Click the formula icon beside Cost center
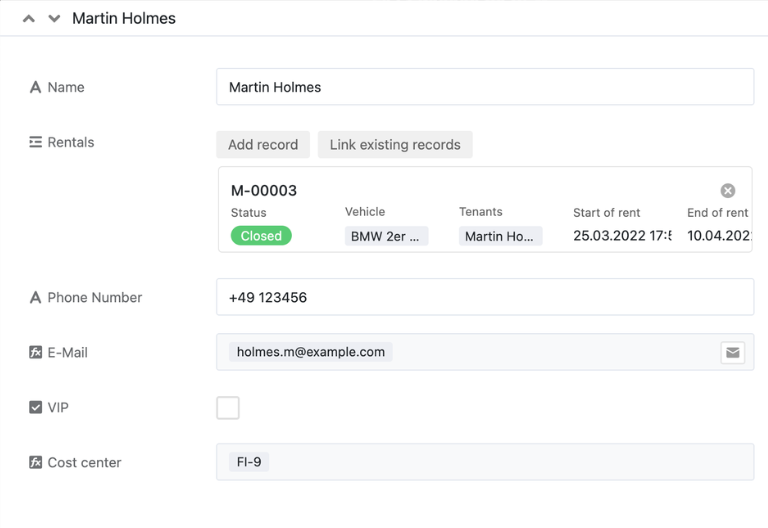This screenshot has height=528, width=768. click(x=36, y=462)
